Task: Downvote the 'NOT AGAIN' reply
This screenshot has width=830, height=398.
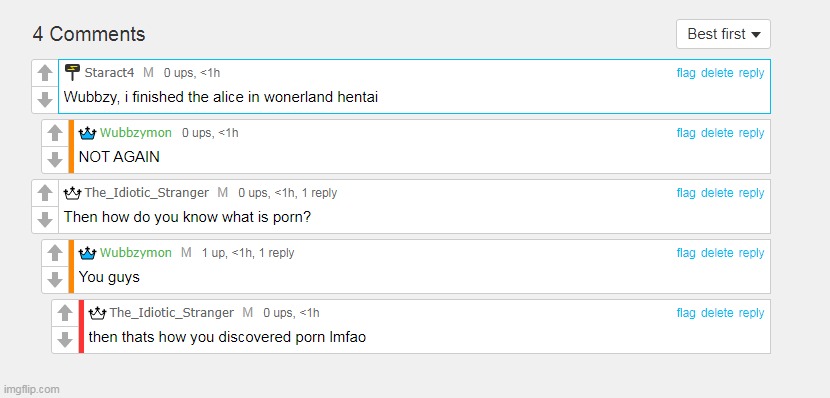Action: 55,159
